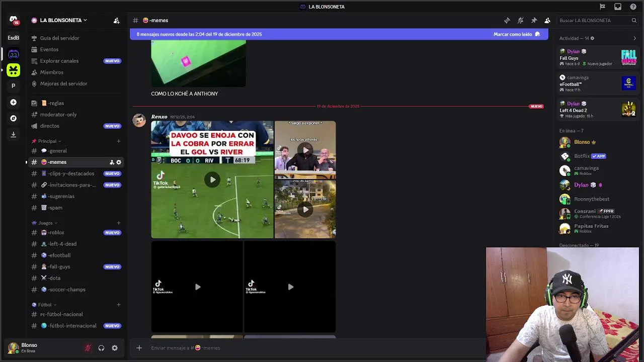Open Explorar canales

pos(75,61)
